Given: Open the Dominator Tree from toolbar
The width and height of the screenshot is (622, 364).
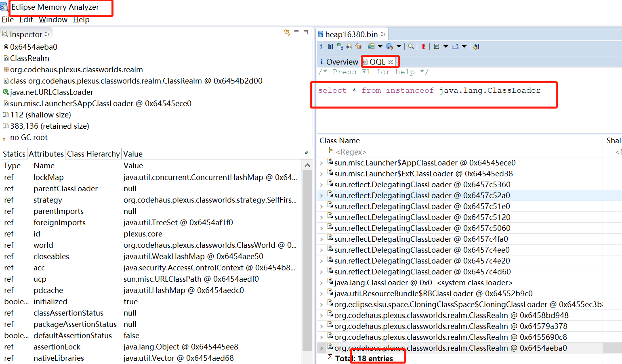Looking at the screenshot, I should [x=340, y=46].
